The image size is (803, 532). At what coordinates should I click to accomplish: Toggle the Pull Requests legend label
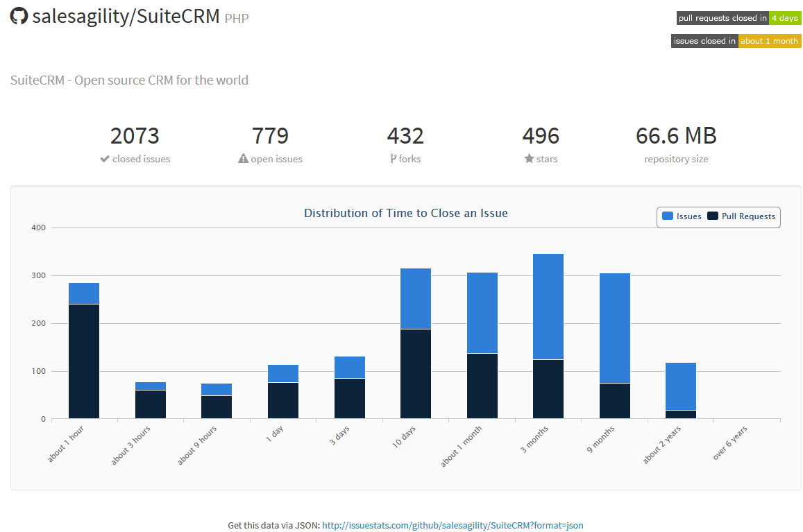pos(748,216)
